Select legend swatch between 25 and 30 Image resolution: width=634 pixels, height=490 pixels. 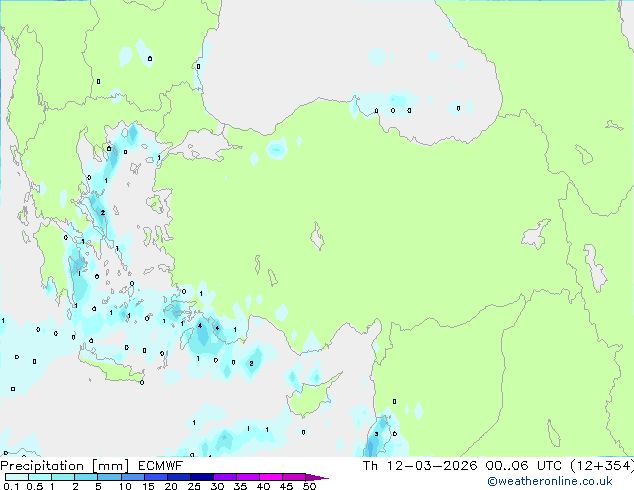pos(204,478)
